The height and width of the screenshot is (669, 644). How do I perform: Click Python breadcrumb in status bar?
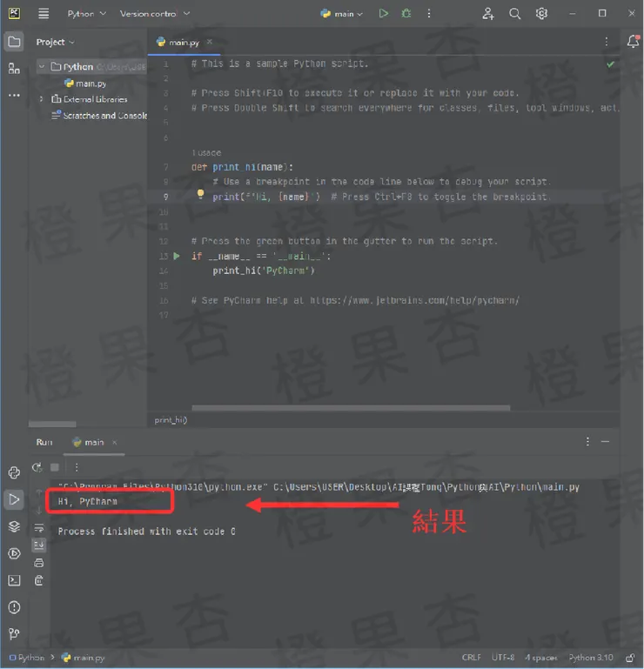pyautogui.click(x=27, y=658)
